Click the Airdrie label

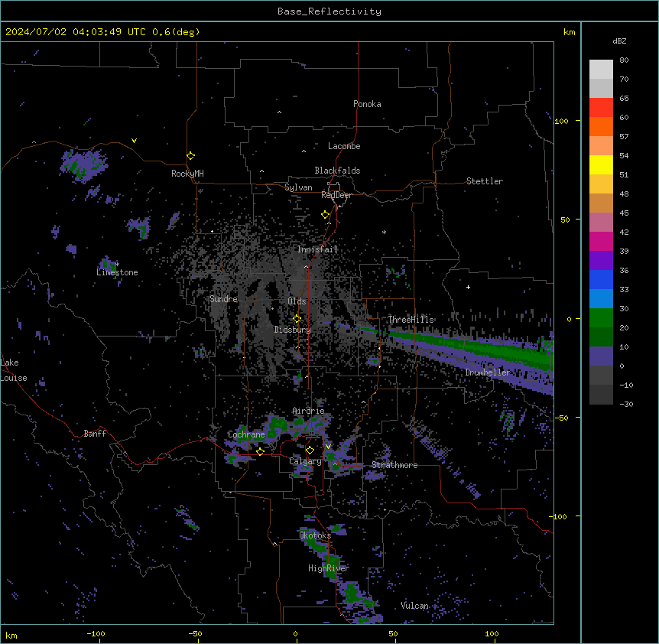309,411
